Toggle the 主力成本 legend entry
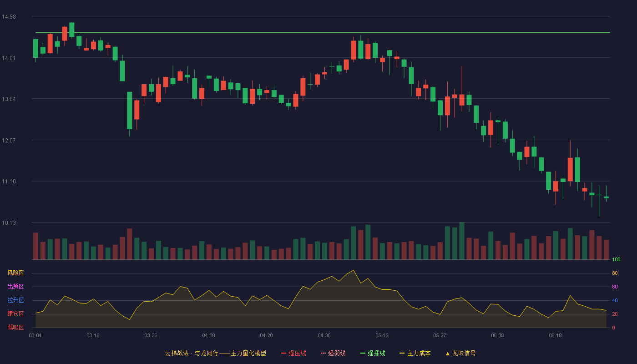The width and height of the screenshot is (637, 364). (x=415, y=353)
